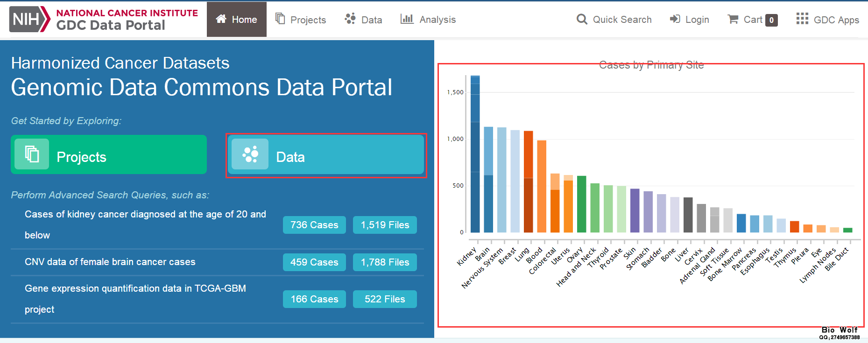The height and width of the screenshot is (343, 868).
Task: Open the 459 Cases result
Action: pos(314,262)
